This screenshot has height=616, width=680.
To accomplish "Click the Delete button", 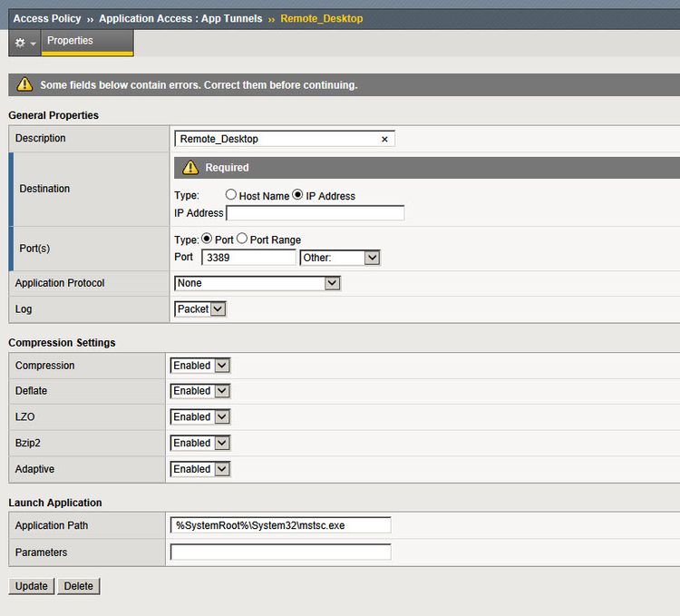I will point(79,586).
